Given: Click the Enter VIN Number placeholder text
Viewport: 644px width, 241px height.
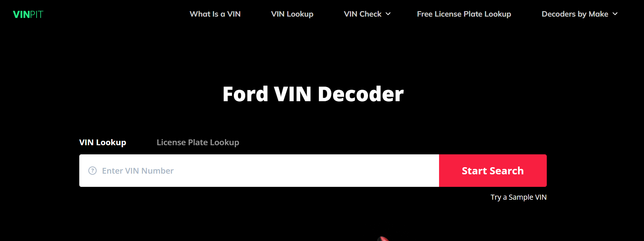Looking at the screenshot, I should (138, 171).
